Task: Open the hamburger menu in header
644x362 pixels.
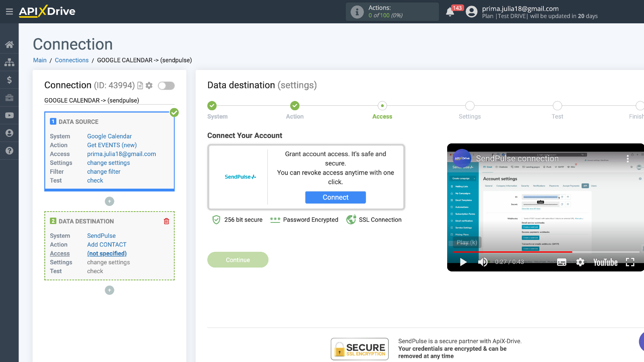Action: [9, 12]
